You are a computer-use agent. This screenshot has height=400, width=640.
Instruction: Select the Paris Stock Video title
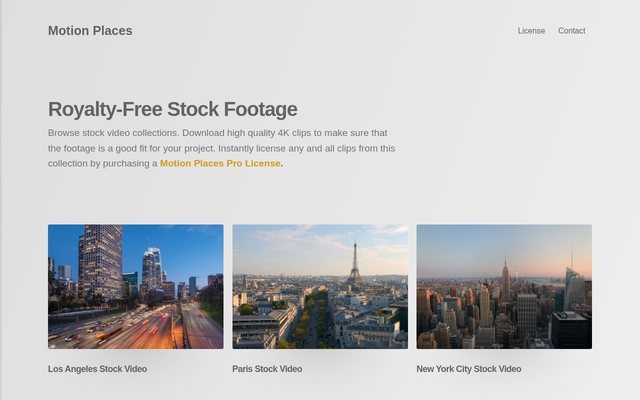pos(267,369)
